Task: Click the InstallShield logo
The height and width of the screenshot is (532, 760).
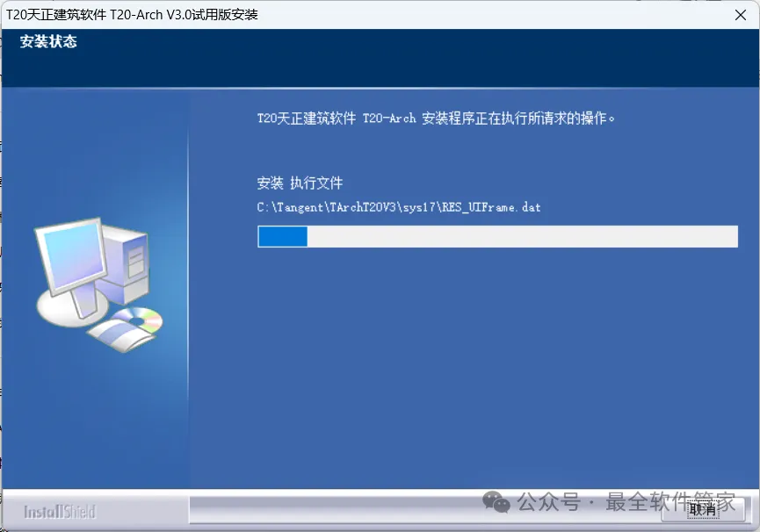Action: (60, 512)
